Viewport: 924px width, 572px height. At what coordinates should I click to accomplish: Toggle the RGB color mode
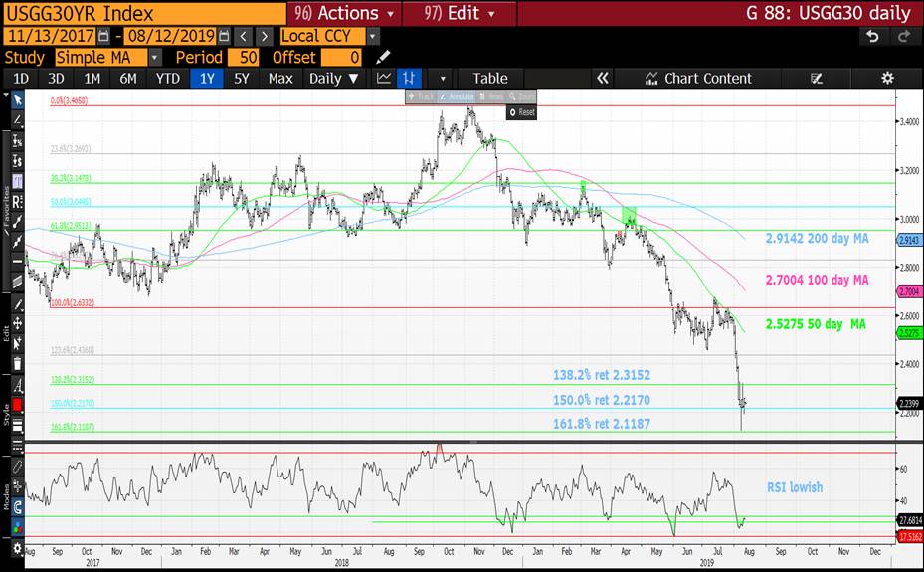pyautogui.click(x=18, y=526)
